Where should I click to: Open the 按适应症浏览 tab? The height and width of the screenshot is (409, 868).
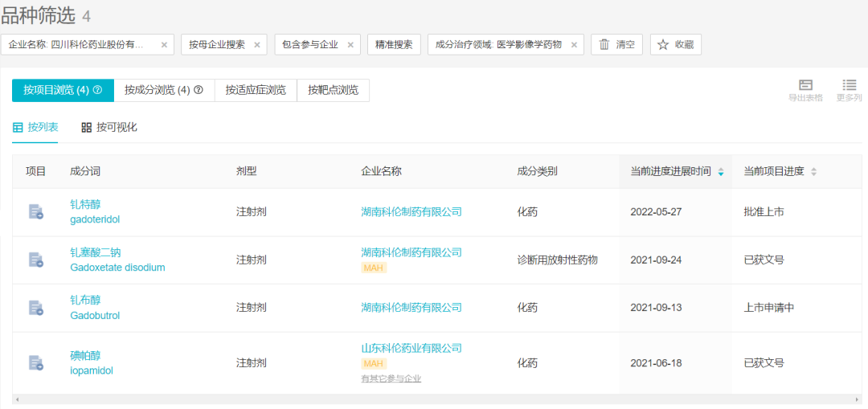tap(256, 90)
